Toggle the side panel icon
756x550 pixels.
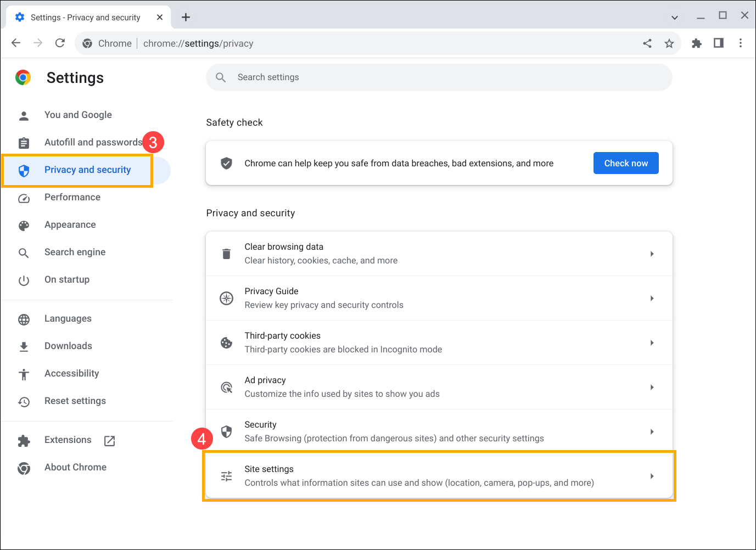point(718,43)
